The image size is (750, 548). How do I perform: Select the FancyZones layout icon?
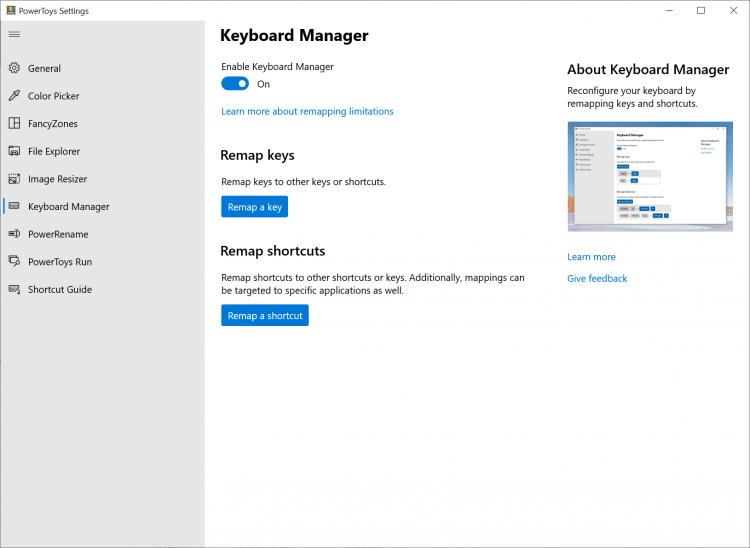click(14, 124)
